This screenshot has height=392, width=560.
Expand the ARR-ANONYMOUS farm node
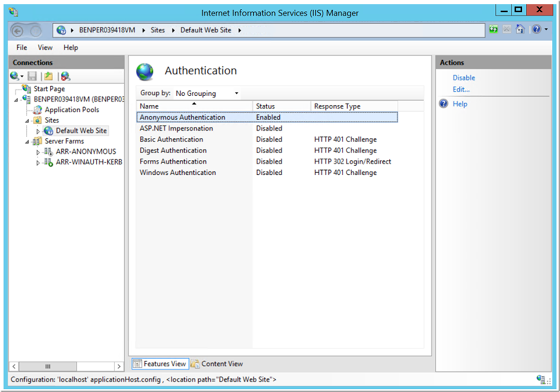pyautogui.click(x=38, y=152)
